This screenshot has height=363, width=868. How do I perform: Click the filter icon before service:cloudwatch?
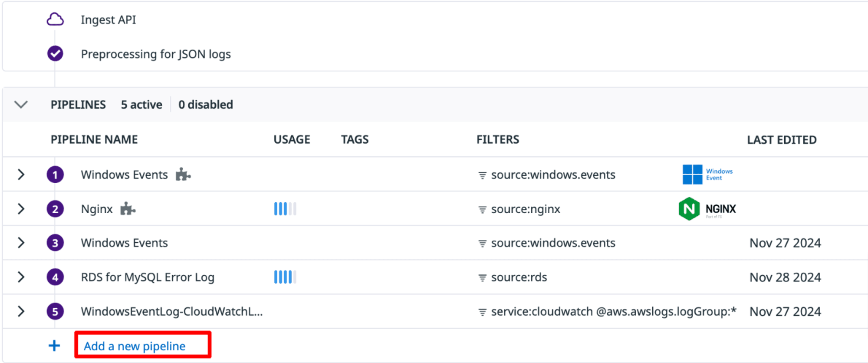point(482,312)
